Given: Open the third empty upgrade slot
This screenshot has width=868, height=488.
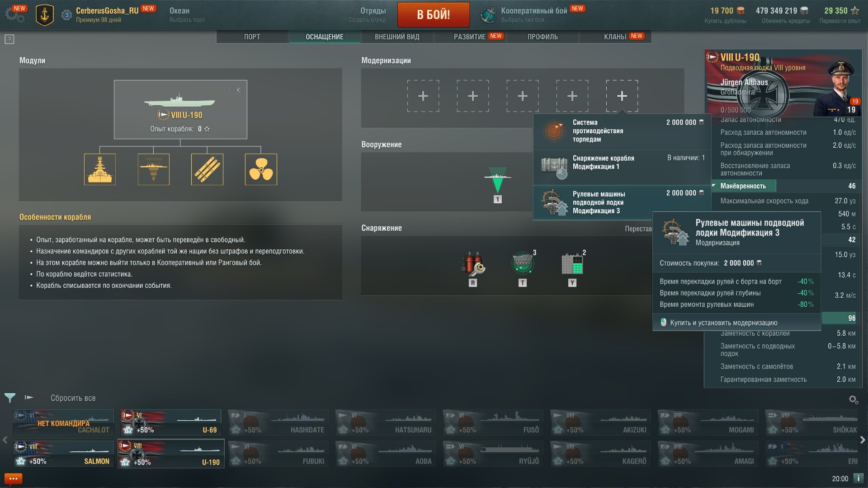Looking at the screenshot, I should coord(523,96).
